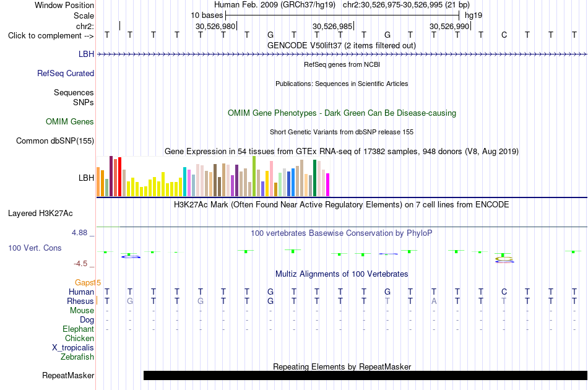
Task: Click the LBH label beside GTEx bar chart
Action: 86,178
